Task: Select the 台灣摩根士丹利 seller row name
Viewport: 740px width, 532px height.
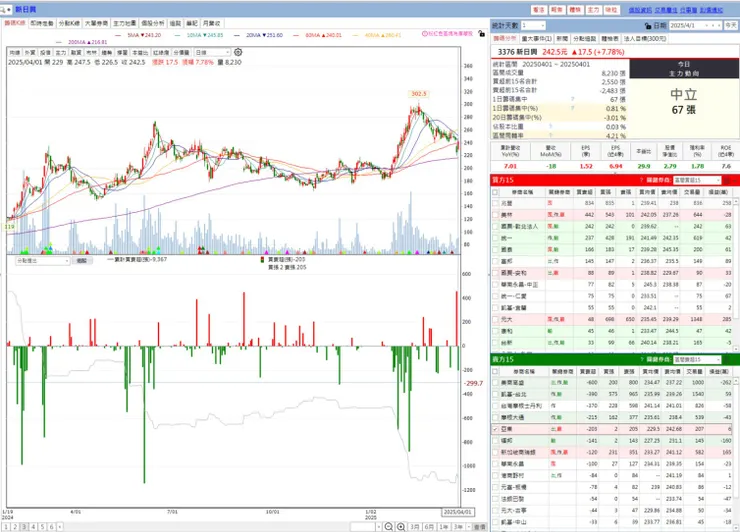Action: pos(521,405)
